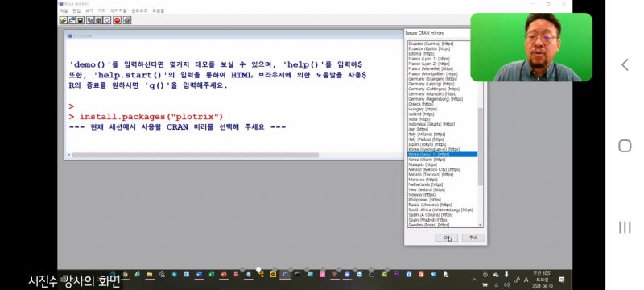Click the paste toolbar icon
The image size is (644, 290).
98,19
